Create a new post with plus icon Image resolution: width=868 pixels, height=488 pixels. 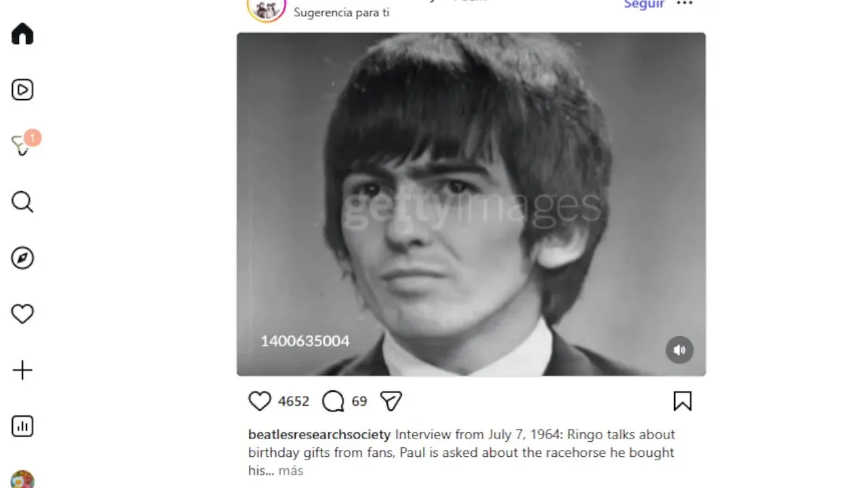coord(22,370)
